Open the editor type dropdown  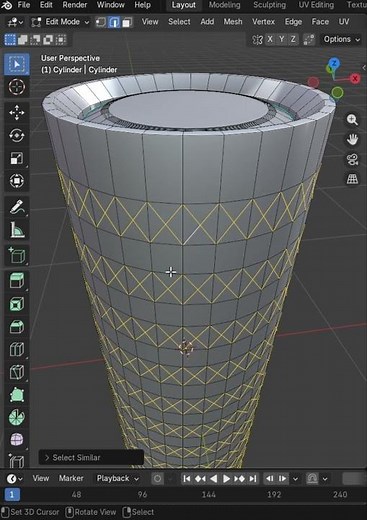(x=15, y=22)
